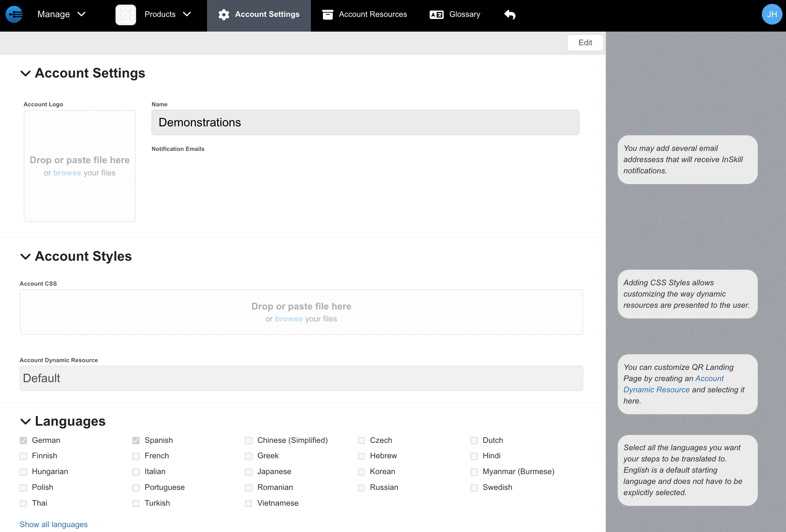Enable the Japanese language checkbox
The image size is (786, 532).
[249, 472]
